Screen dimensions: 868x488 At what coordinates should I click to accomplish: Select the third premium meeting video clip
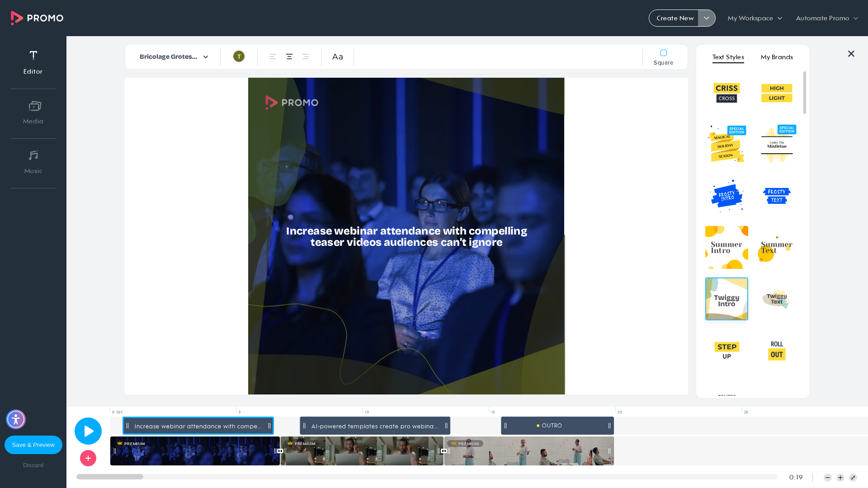point(529,451)
